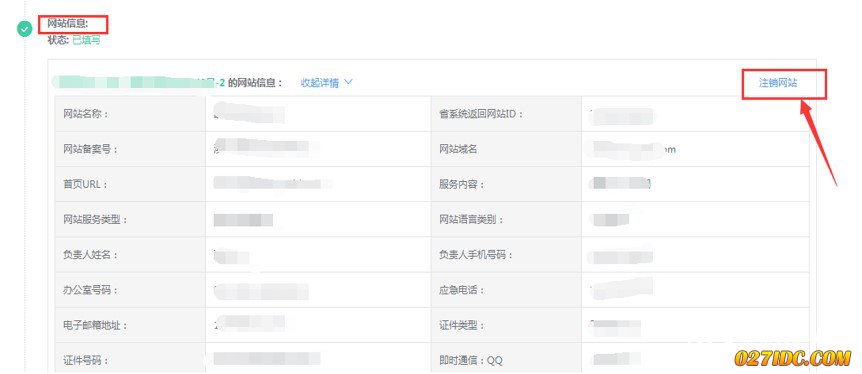Screen dimensions: 862x374
Task: Click the 网站语言类别 label
Action: tap(471, 219)
